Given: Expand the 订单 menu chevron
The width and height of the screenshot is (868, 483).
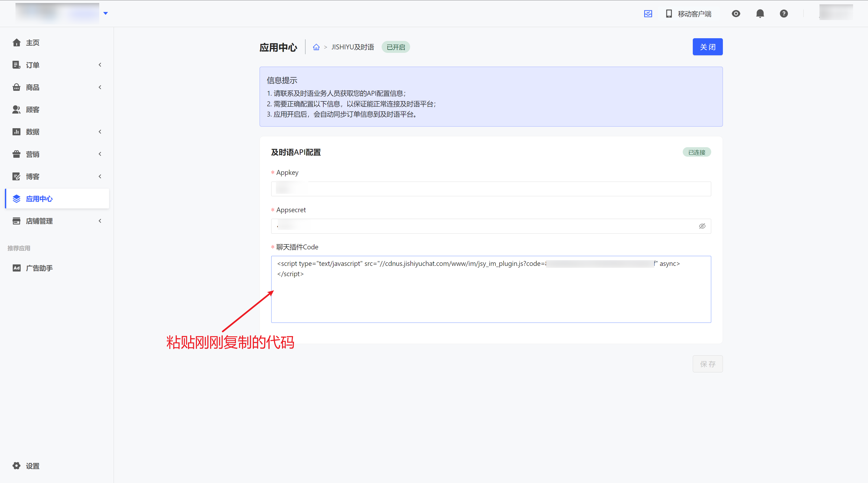Looking at the screenshot, I should tap(100, 65).
